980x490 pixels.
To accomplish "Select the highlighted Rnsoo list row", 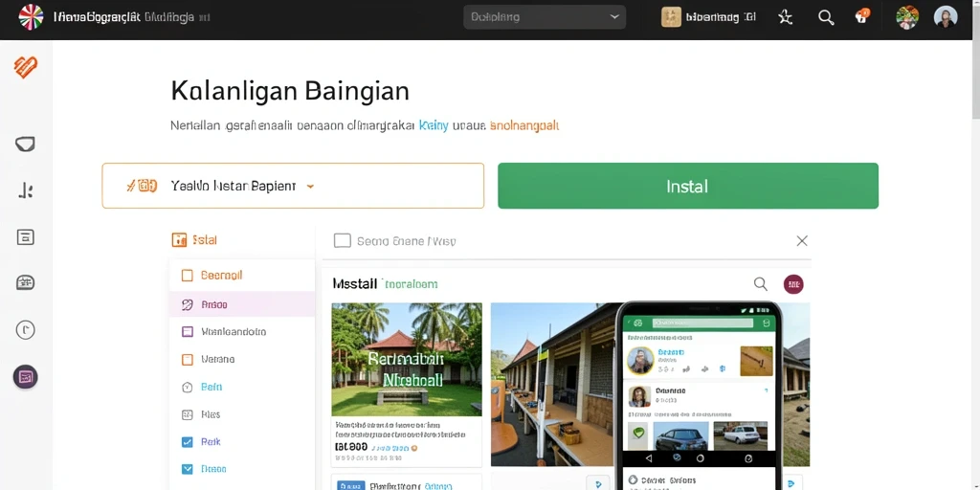I will coord(242,304).
